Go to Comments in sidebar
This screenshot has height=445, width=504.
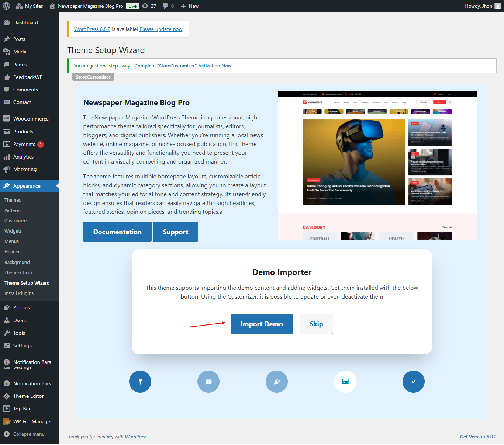pyautogui.click(x=30, y=90)
